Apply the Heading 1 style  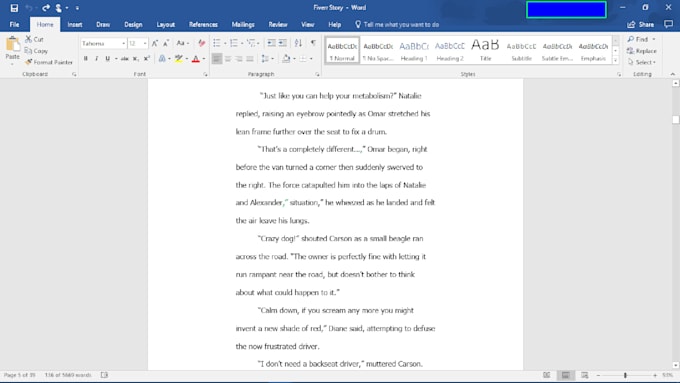click(x=414, y=50)
